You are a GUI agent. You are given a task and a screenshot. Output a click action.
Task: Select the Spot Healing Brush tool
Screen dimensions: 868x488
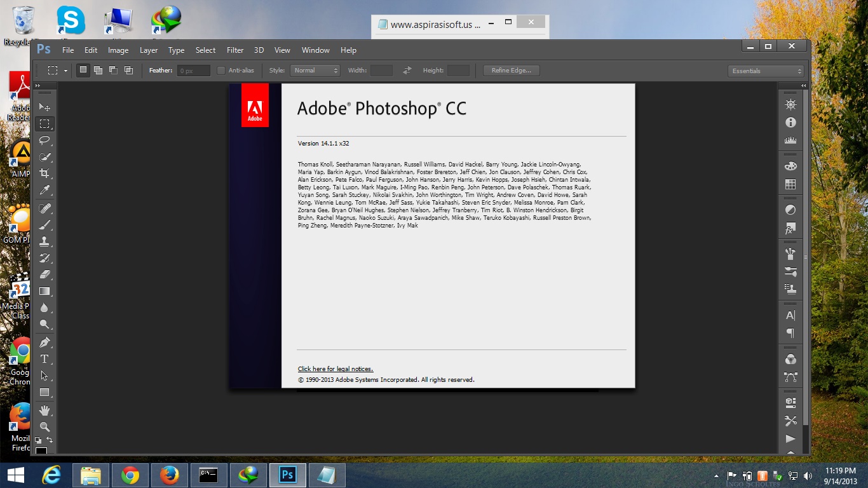pos(44,208)
